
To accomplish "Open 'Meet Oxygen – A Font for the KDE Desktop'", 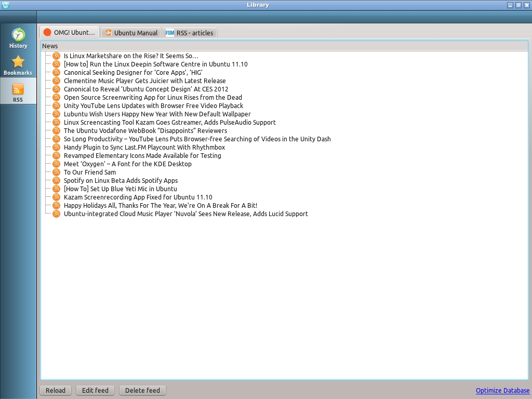I will (x=128, y=164).
